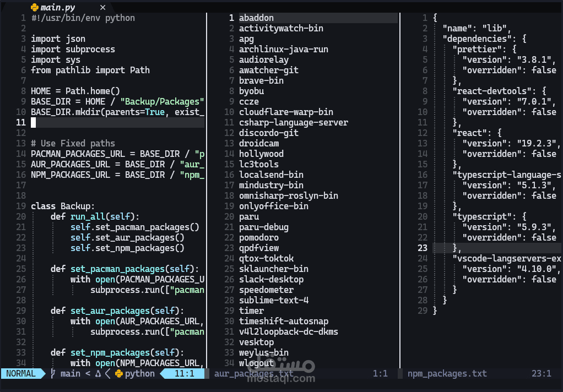The image size is (563, 392).
Task: Click the 'weylus-bin' package row
Action: tap(264, 352)
